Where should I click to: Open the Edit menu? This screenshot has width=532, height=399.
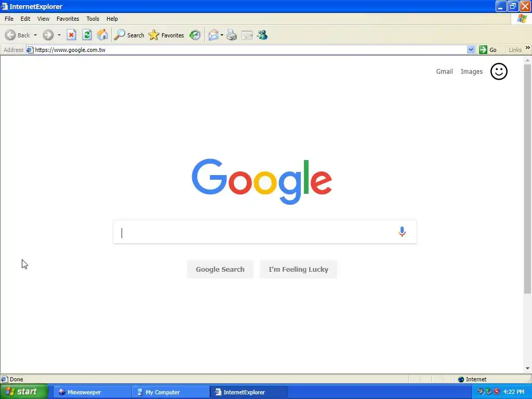pos(25,19)
